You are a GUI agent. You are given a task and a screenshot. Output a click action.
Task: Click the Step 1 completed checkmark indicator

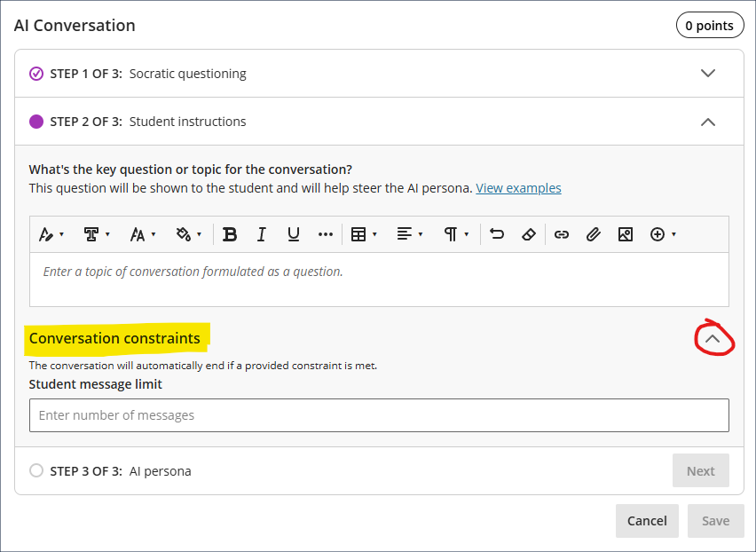[x=36, y=74]
